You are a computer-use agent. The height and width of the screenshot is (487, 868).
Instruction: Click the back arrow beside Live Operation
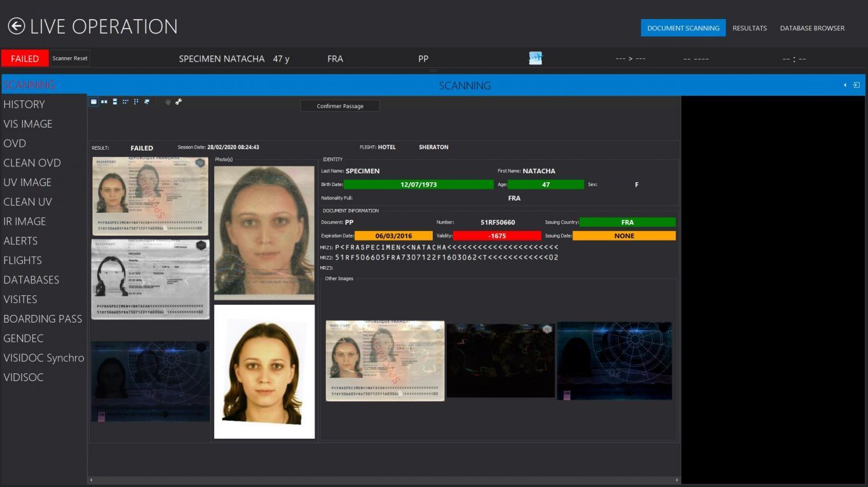(17, 26)
